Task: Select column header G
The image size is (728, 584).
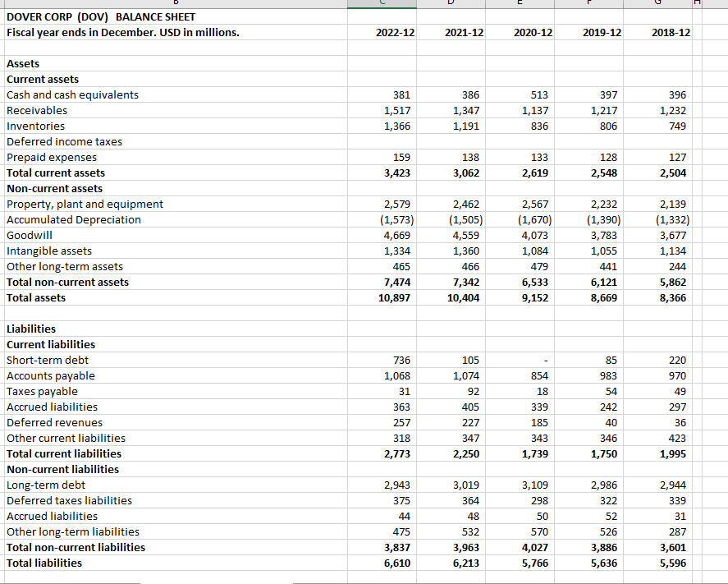Action: point(657,3)
